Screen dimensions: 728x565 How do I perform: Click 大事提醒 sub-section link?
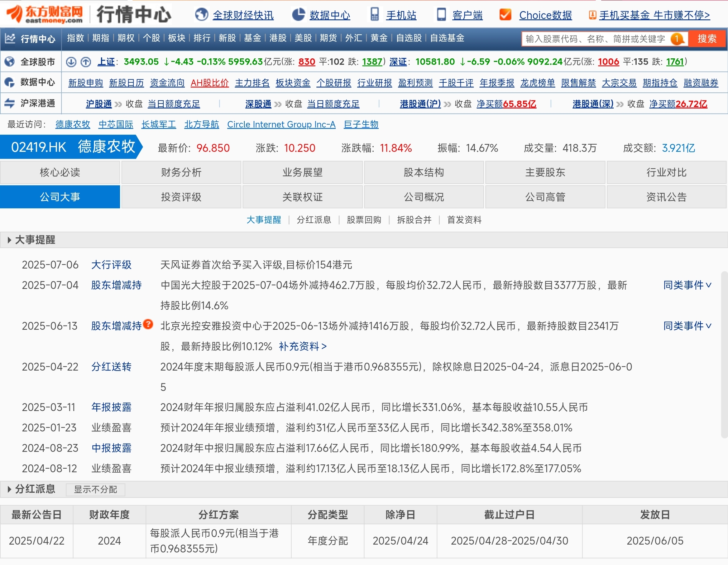pos(264,219)
